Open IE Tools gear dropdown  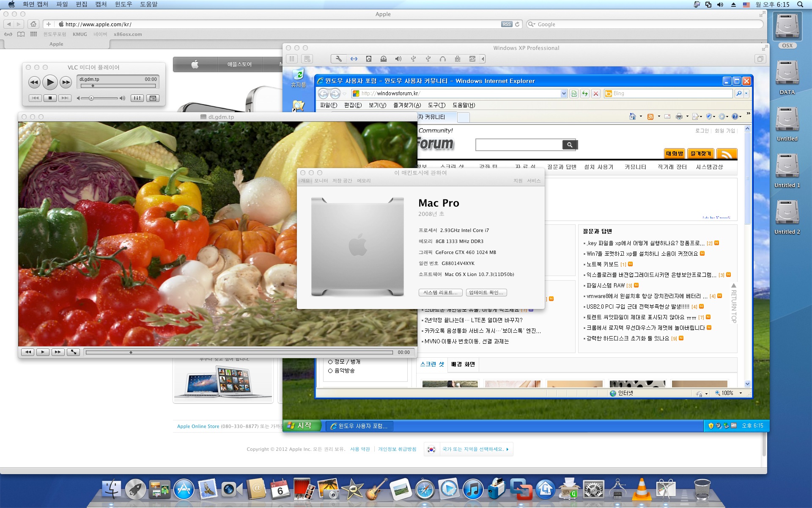click(724, 116)
